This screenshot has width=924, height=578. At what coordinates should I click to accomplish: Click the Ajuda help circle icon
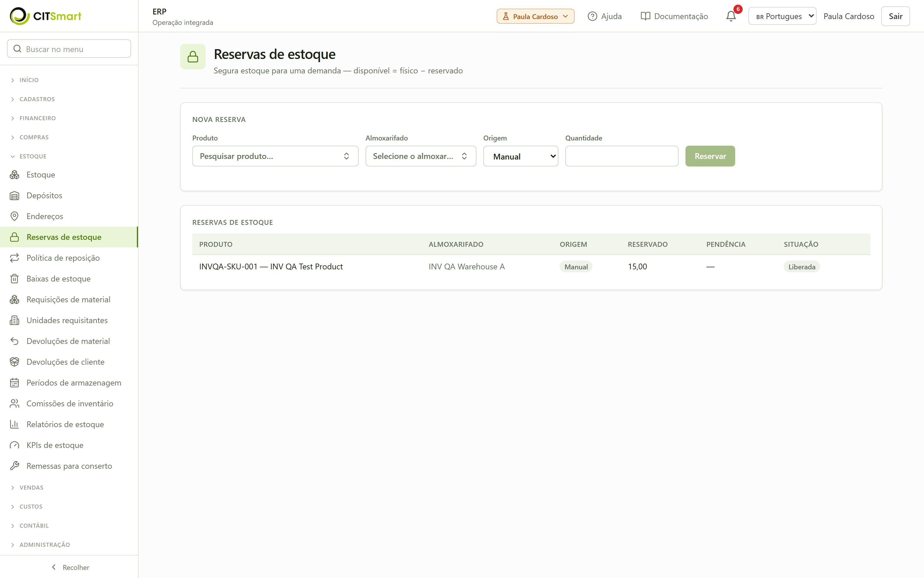(592, 16)
